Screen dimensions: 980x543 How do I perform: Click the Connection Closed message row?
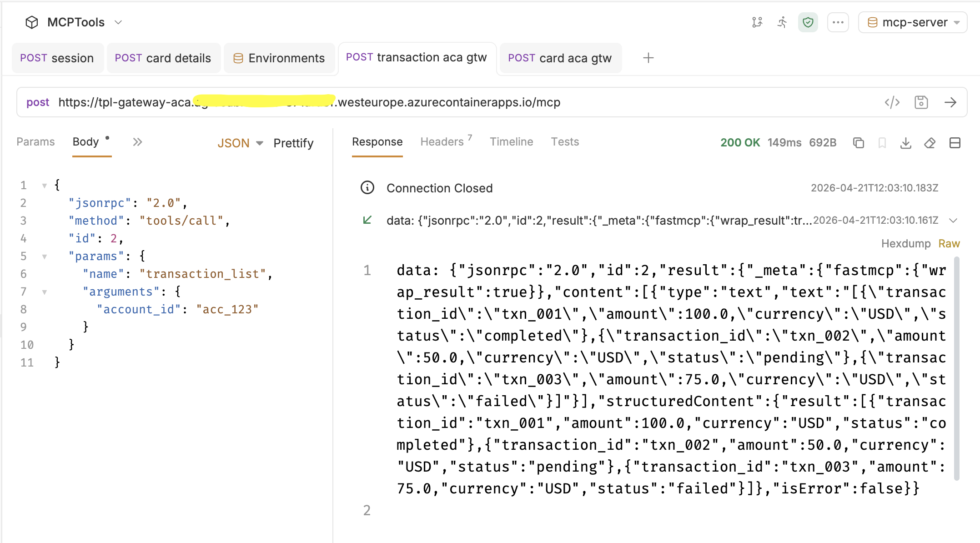click(649, 188)
